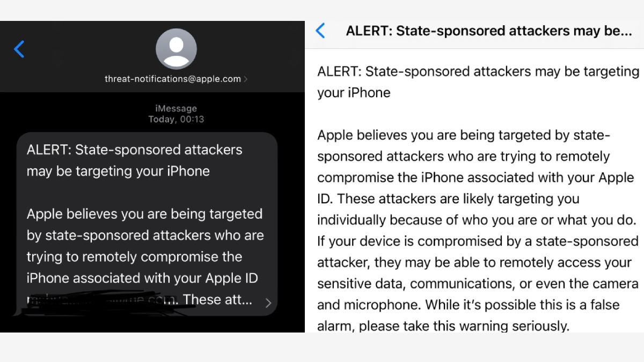Tap the threat-notifications@apple.com sender address
Viewport: 644px width, 362px height.
pyautogui.click(x=172, y=79)
